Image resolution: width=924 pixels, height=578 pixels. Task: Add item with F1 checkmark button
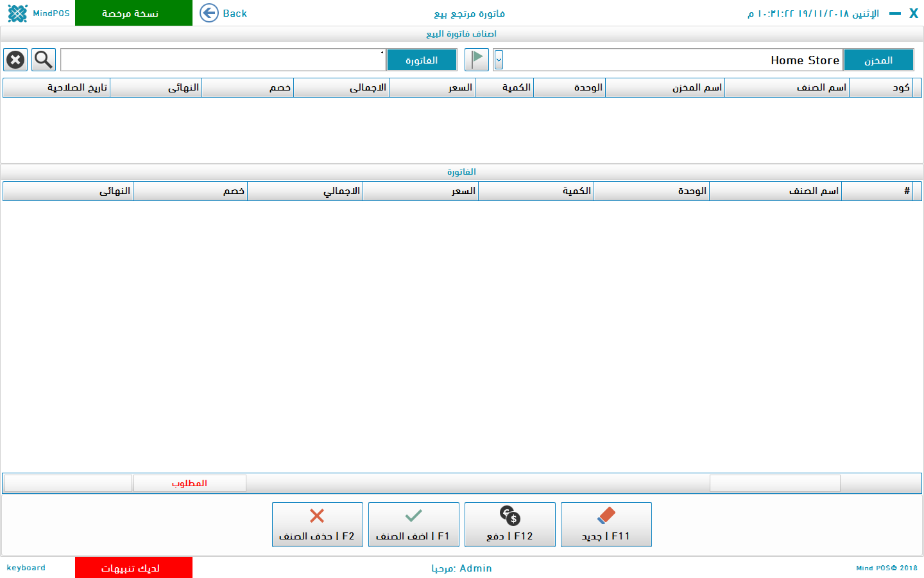[x=413, y=525]
